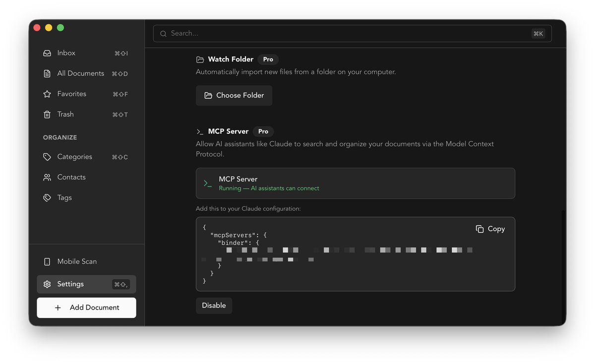Viewport: 595px width, 364px height.
Task: Open Inbox in the sidebar
Action: pyautogui.click(x=86, y=53)
